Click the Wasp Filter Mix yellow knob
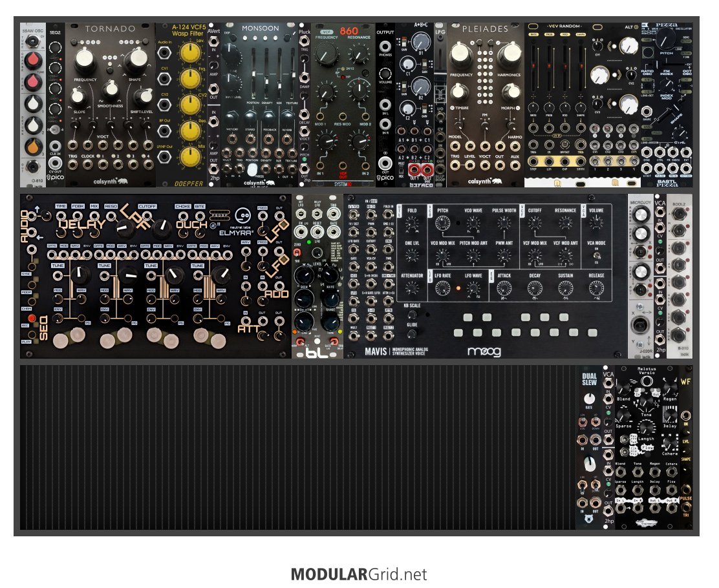719x588 pixels. pos(190,157)
